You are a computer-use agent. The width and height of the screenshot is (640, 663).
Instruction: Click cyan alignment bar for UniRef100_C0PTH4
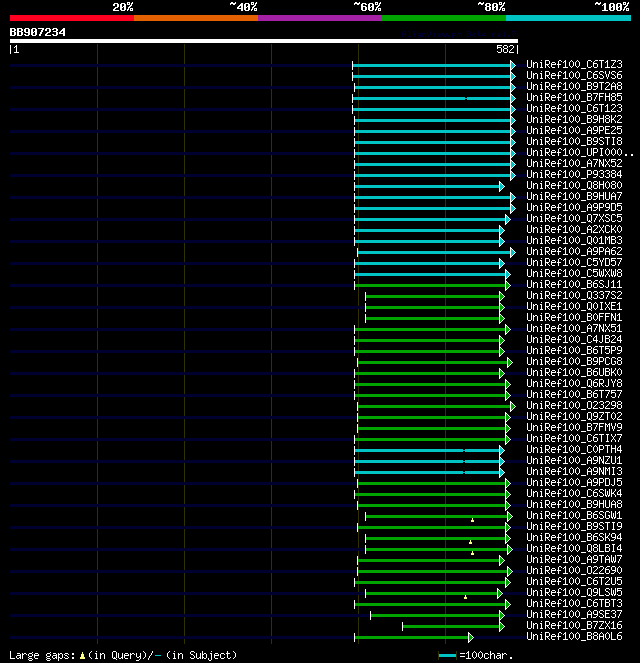click(x=427, y=450)
